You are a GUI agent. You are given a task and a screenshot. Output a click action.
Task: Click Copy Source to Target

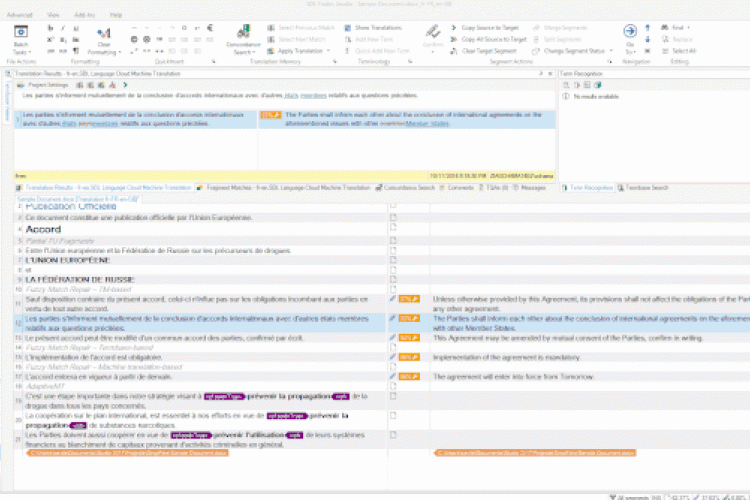click(x=485, y=28)
